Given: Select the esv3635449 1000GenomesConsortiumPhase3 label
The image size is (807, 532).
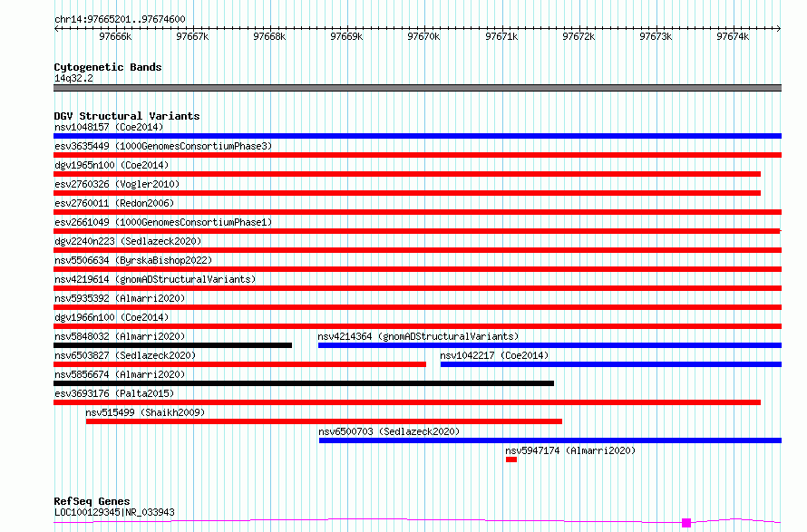Looking at the screenshot, I should (163, 146).
